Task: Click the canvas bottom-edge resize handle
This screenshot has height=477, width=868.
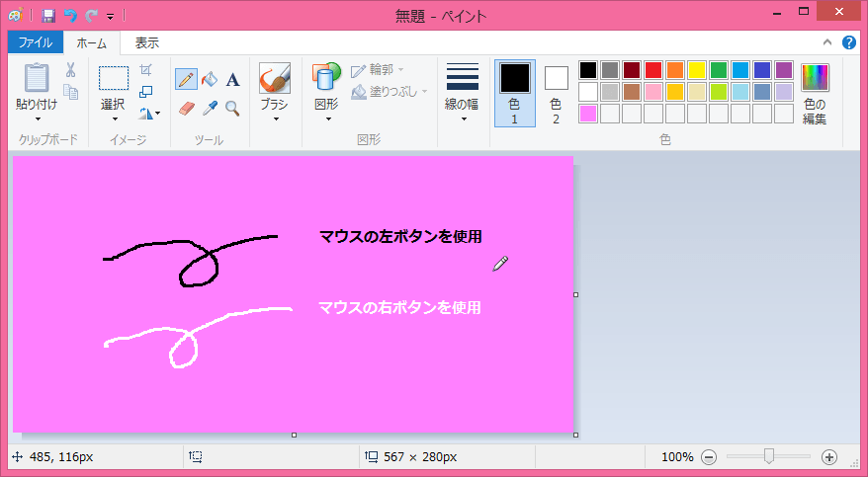Action: coord(294,435)
